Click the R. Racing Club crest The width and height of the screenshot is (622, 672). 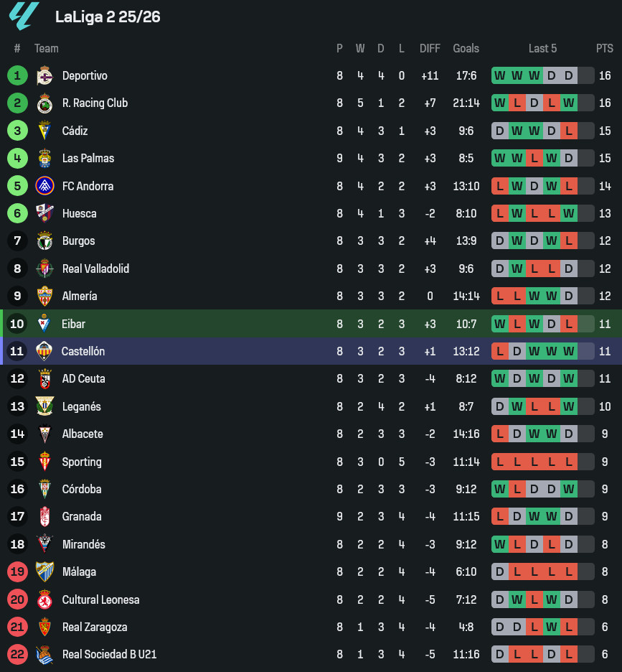(x=44, y=103)
